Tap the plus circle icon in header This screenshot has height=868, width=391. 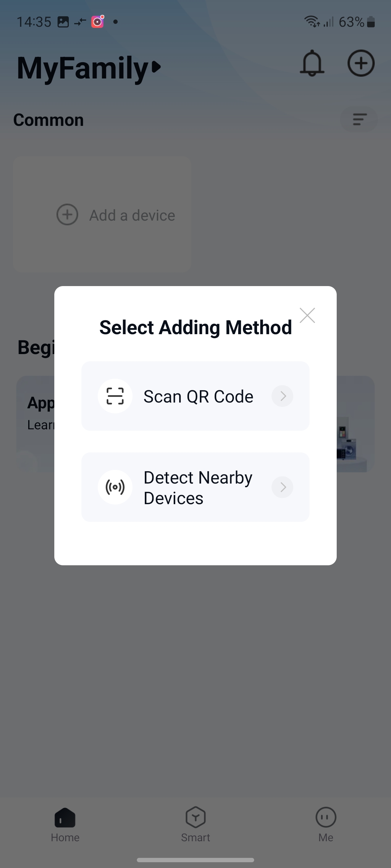(361, 64)
